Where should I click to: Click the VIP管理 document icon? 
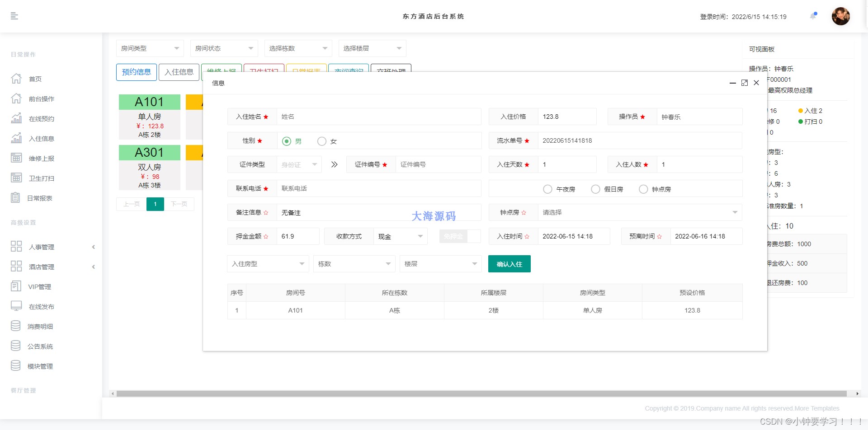[16, 286]
